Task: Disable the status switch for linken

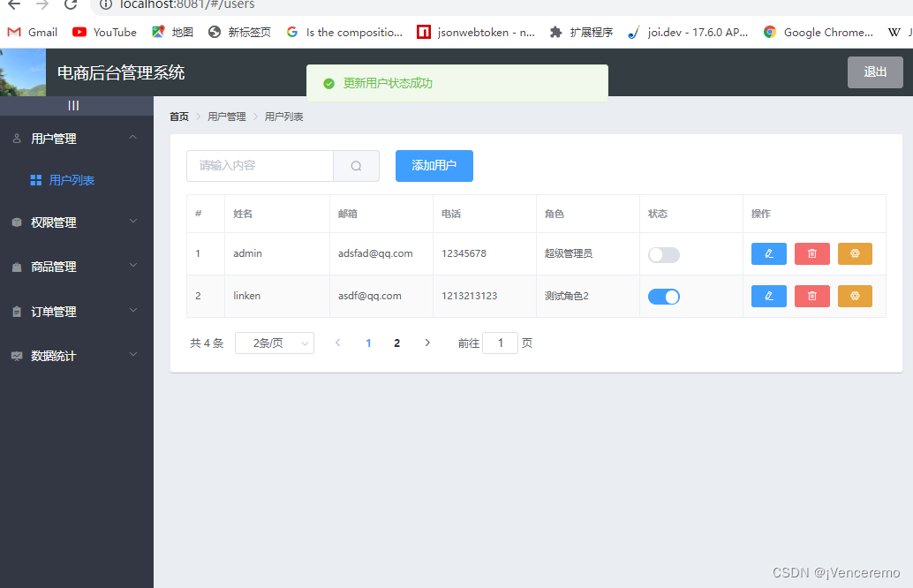Action: (x=664, y=297)
